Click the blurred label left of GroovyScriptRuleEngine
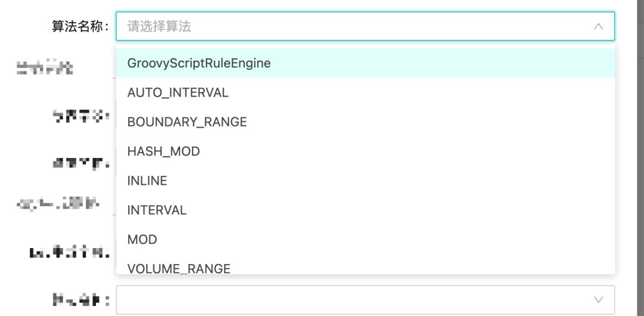This screenshot has width=644, height=316. (45, 69)
